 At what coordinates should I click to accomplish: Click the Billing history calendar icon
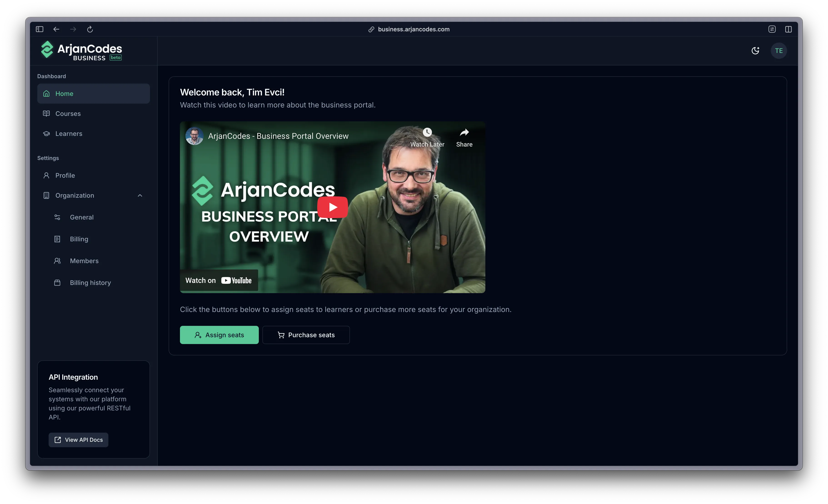pos(57,283)
